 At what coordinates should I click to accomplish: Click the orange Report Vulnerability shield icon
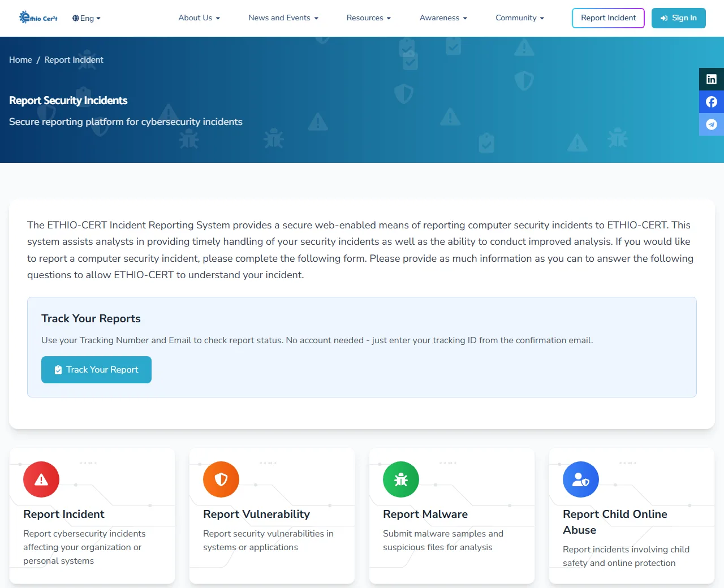point(221,479)
